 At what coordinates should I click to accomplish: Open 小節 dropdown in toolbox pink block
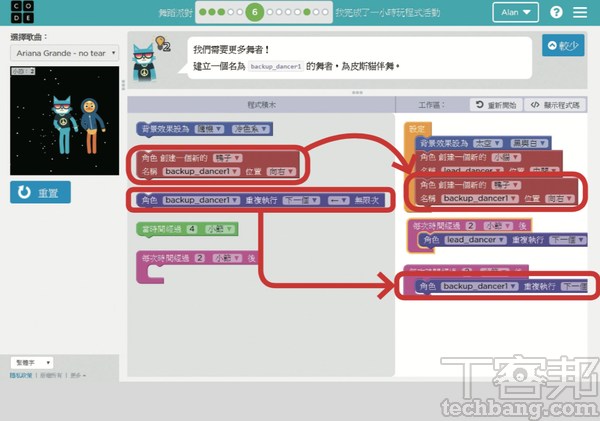point(227,258)
